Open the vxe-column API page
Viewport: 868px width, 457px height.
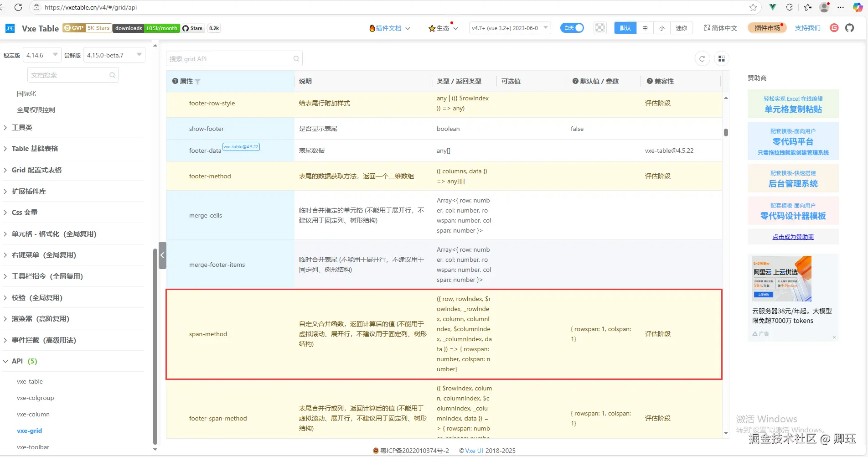coord(33,415)
